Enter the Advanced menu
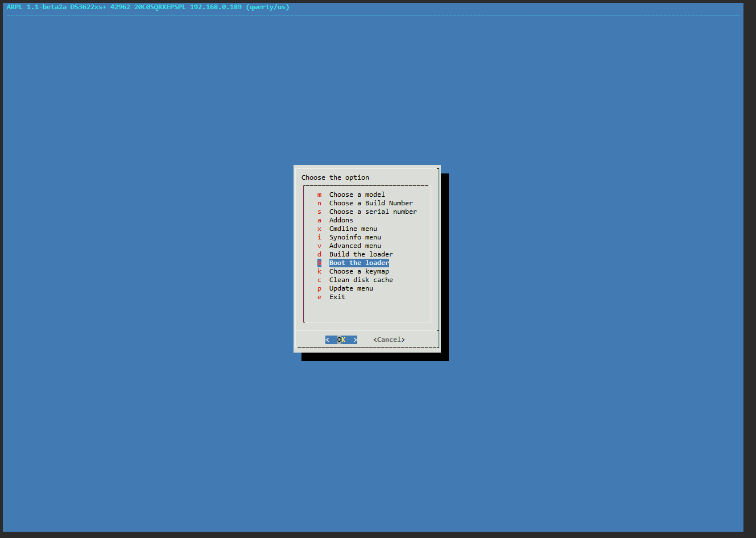The image size is (756, 538). pos(355,246)
